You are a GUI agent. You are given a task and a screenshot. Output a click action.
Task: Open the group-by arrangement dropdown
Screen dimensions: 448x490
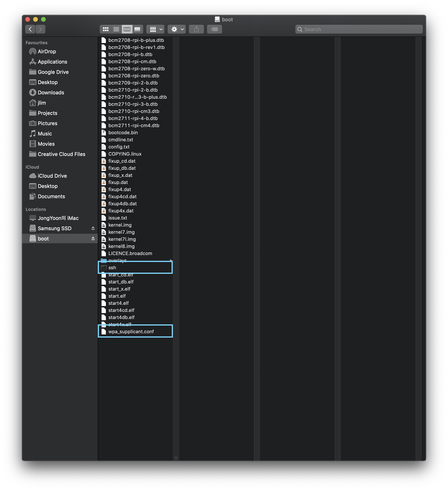pos(155,29)
